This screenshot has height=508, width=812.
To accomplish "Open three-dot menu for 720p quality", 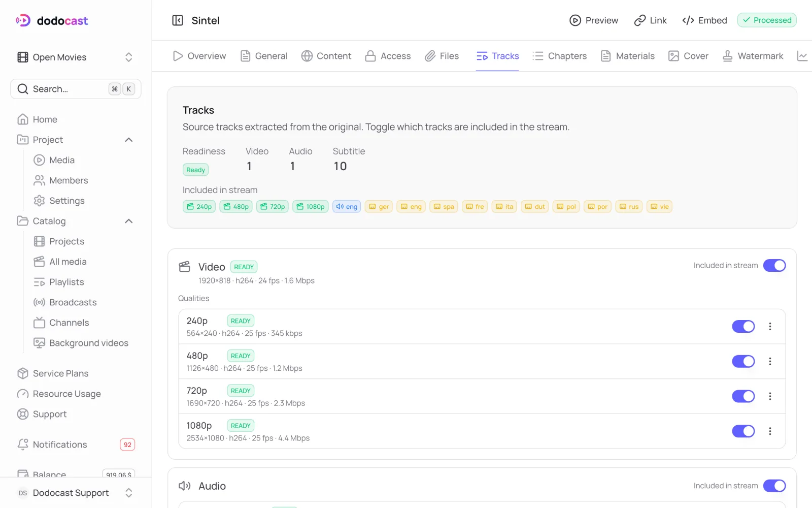I will pos(770,396).
